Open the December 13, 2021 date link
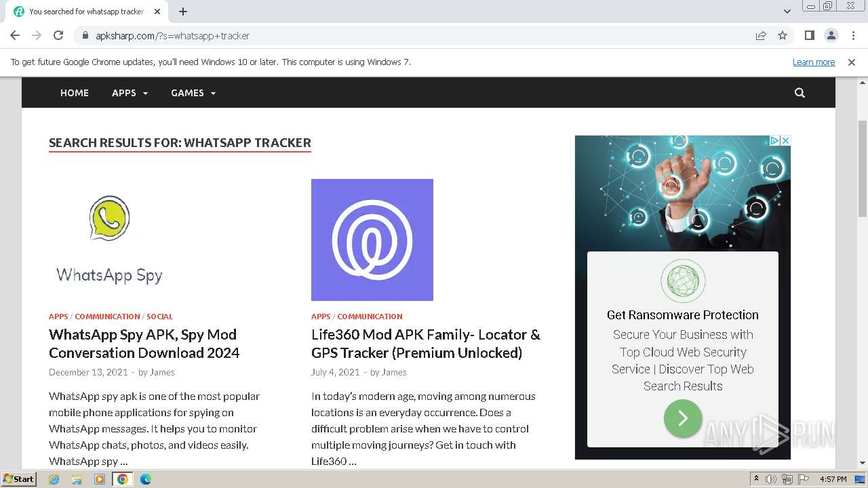Viewport: 868px width, 488px height. (x=88, y=372)
